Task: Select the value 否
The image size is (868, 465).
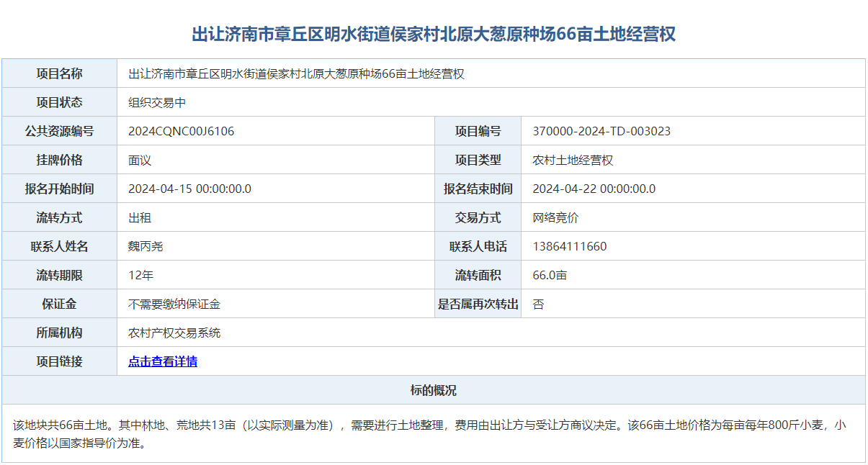Action: [x=538, y=304]
